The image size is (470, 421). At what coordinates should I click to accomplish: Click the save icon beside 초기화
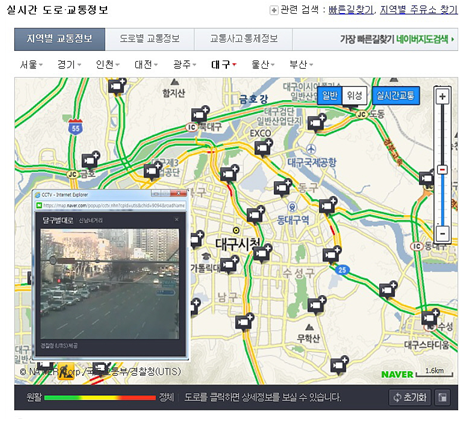tap(442, 397)
